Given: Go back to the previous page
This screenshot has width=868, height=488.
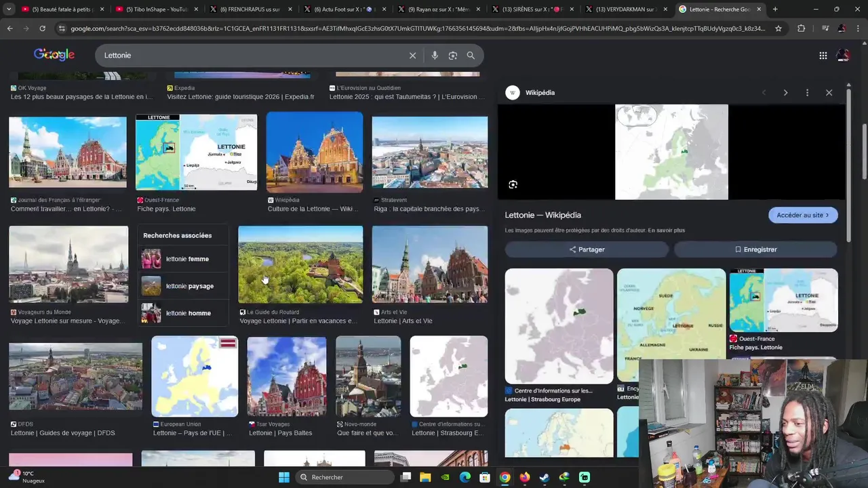Looking at the screenshot, I should tap(9, 28).
